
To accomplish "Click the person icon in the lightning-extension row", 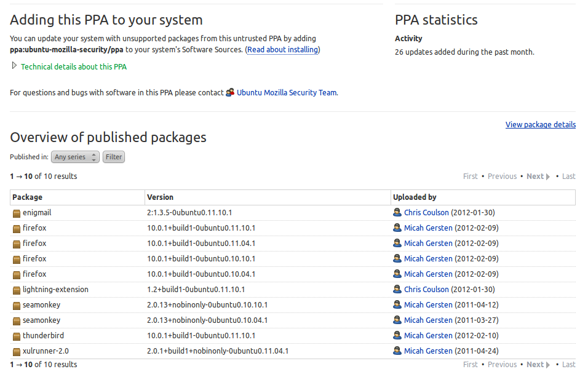I will coord(397,289).
